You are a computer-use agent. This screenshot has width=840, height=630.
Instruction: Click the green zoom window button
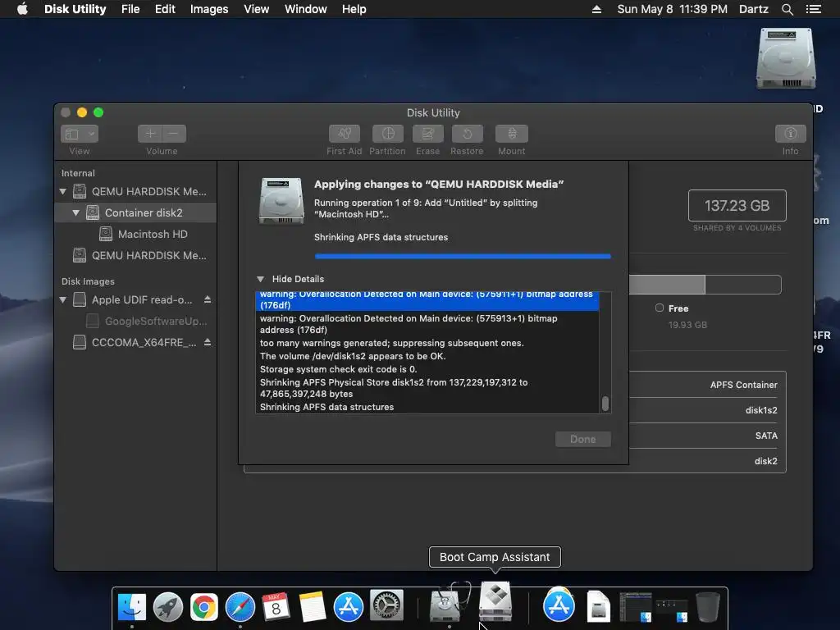click(98, 112)
